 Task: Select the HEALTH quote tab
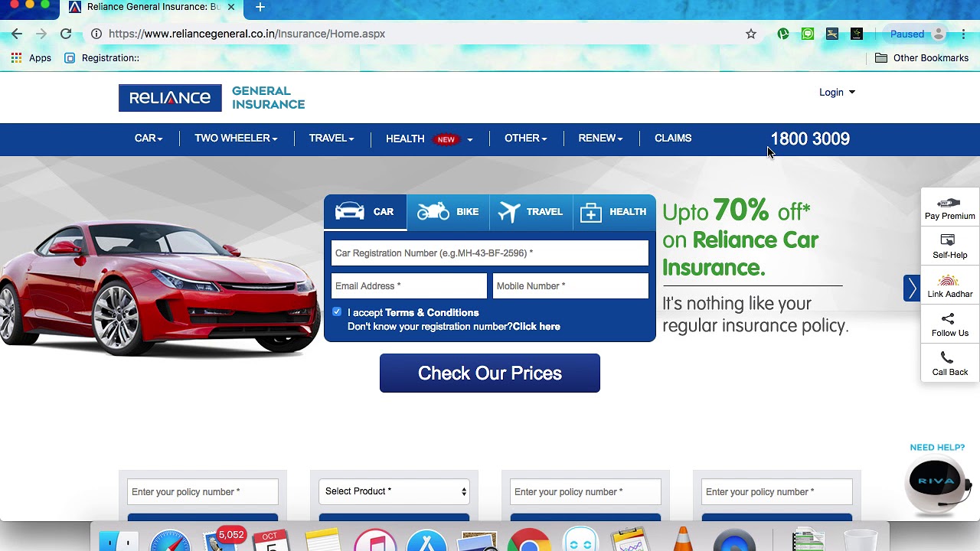614,212
